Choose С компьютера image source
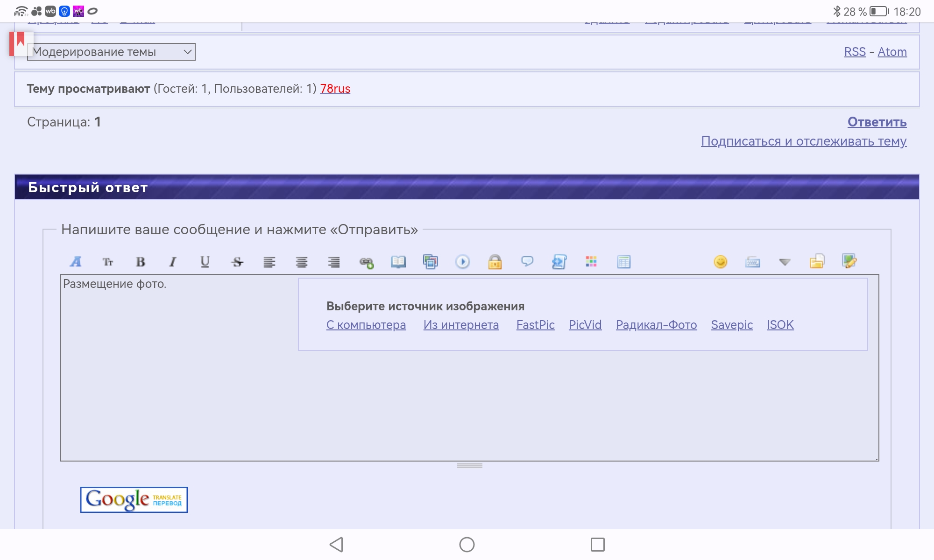Screen dimensions: 934x560 click(366, 325)
